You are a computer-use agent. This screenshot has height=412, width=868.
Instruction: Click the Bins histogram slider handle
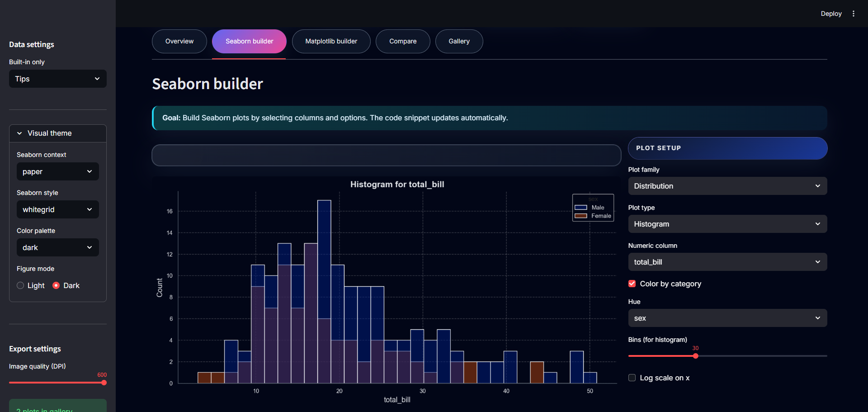click(x=695, y=356)
